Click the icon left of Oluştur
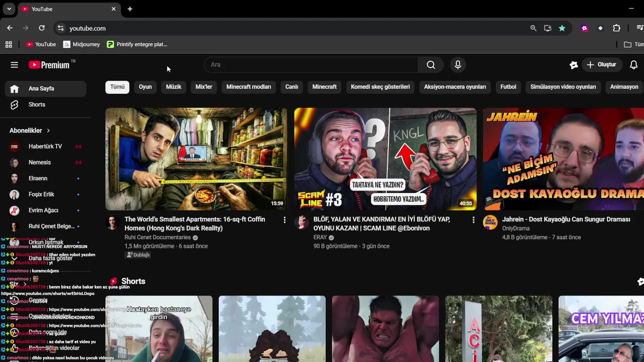Image resolution: width=644 pixels, height=362 pixels. [574, 64]
